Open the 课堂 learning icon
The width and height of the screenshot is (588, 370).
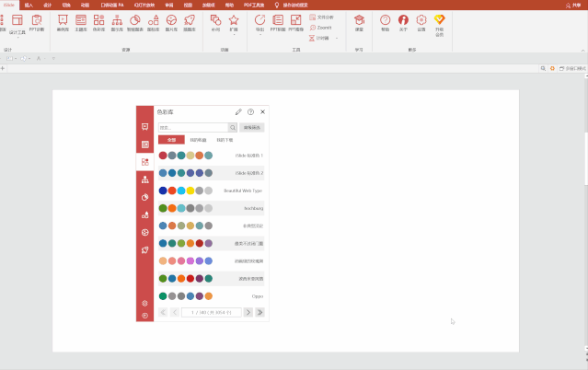(x=359, y=23)
